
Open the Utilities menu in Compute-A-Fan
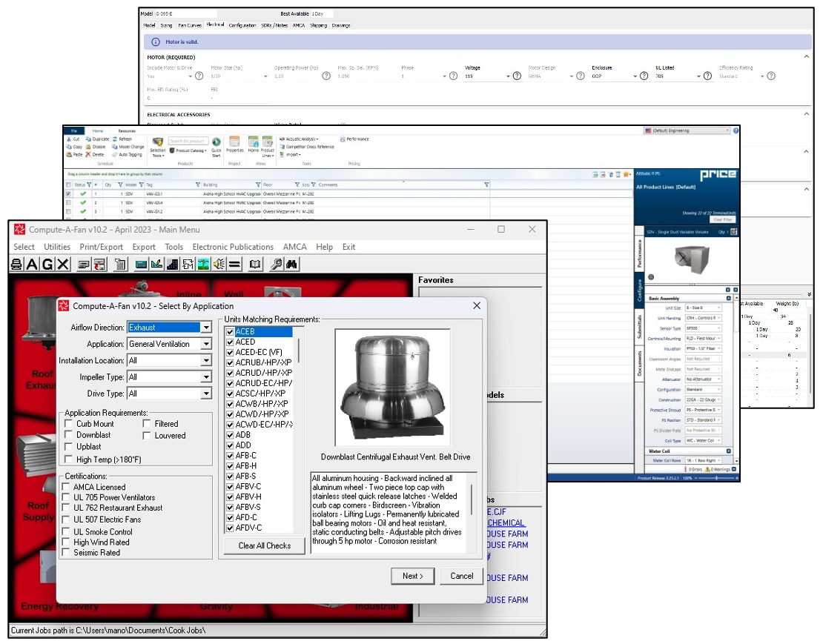pyautogui.click(x=57, y=247)
